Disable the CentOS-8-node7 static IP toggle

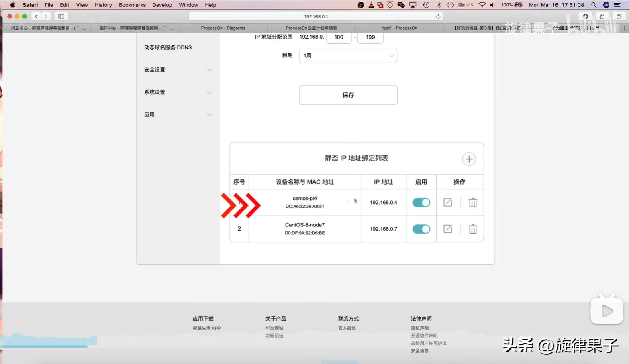421,229
